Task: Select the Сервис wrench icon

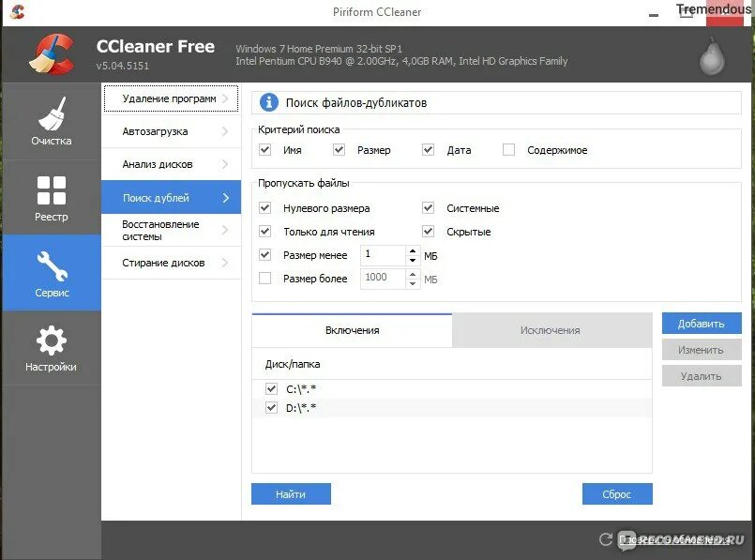Action: [x=52, y=265]
